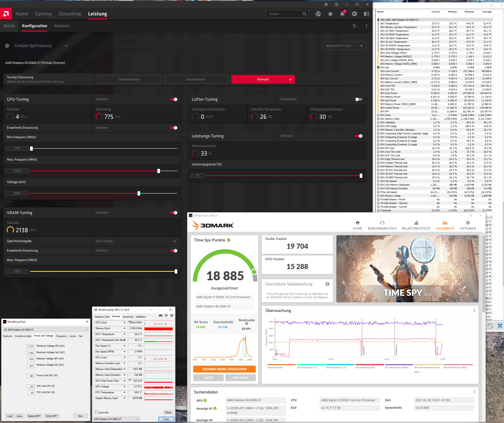Click the info icon next to Geschätzte Spieleleistung
The height and width of the screenshot is (423, 504).
pyautogui.click(x=327, y=284)
